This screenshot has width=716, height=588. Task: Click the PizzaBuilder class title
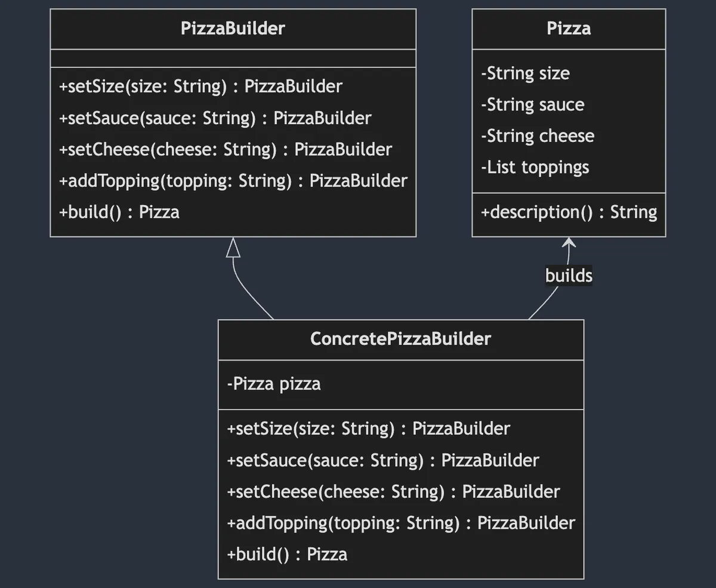point(233,29)
